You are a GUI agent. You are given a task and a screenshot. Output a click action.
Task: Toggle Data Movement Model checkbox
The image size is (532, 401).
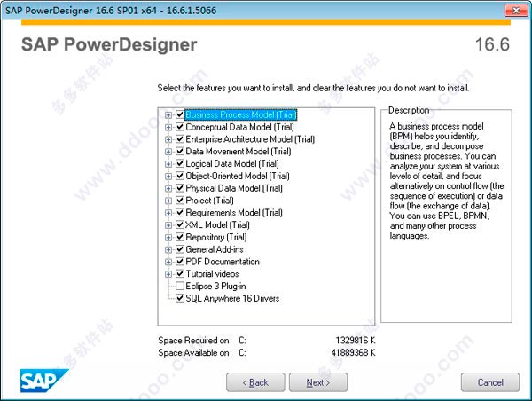click(180, 151)
